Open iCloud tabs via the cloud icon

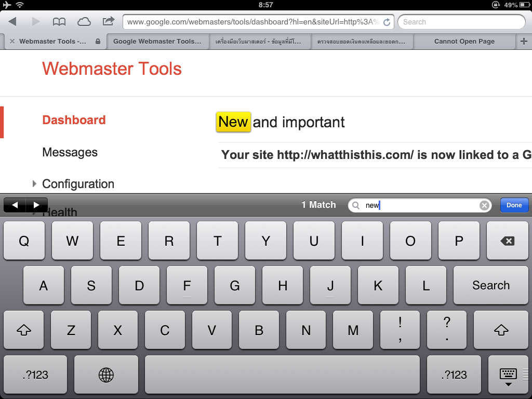click(x=83, y=22)
